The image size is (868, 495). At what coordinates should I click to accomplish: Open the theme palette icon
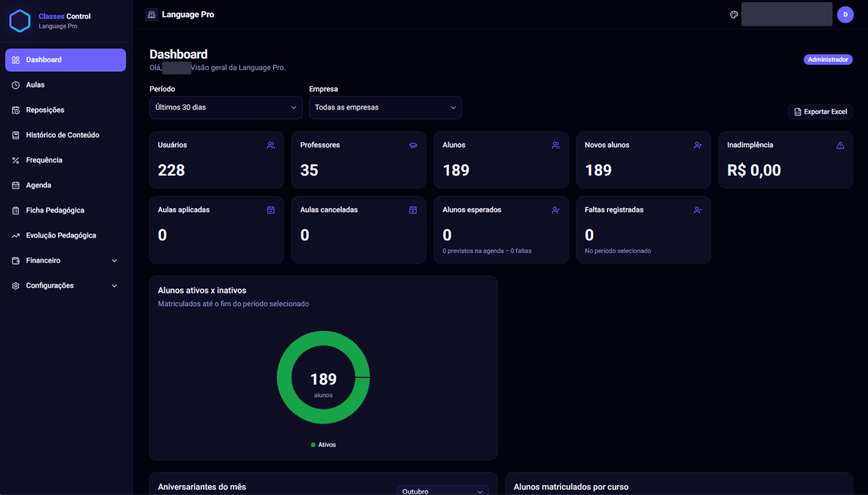(x=734, y=14)
